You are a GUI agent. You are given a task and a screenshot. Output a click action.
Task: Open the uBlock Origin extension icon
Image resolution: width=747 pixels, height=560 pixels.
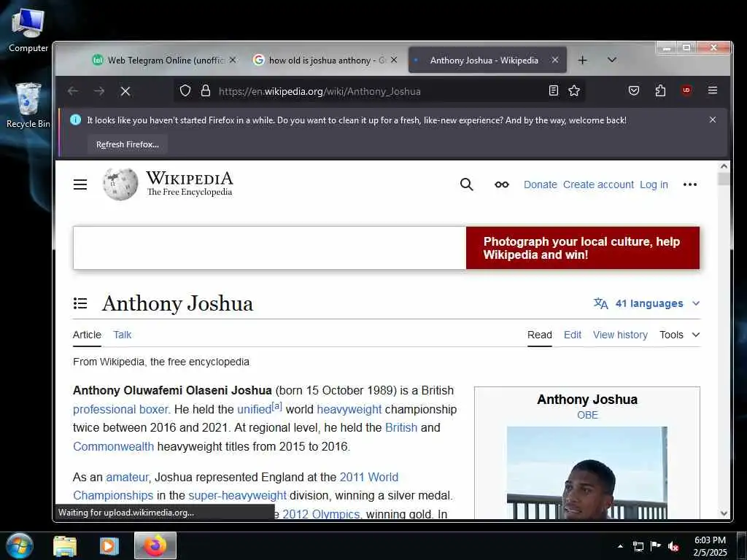(686, 90)
